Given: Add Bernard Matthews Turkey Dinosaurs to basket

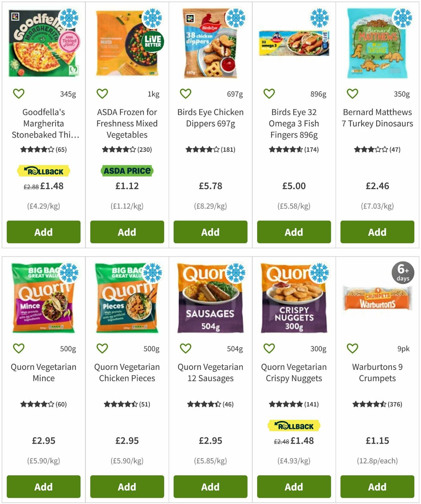Looking at the screenshot, I should [x=377, y=232].
